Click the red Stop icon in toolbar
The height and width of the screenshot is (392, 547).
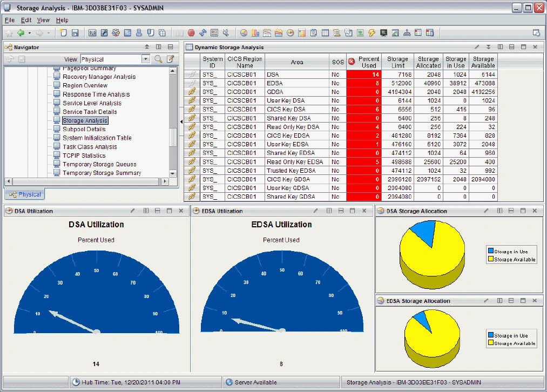(x=191, y=33)
